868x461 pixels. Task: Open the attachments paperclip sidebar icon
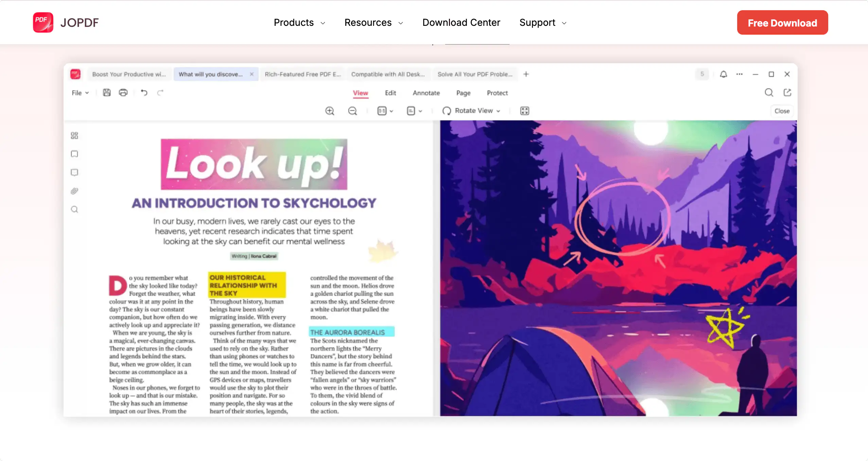74,191
